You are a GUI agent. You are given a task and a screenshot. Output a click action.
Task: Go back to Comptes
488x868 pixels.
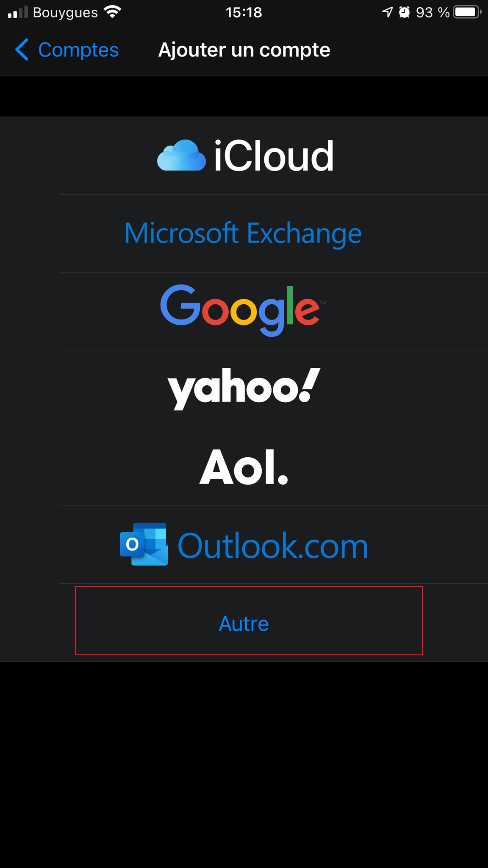pyautogui.click(x=67, y=50)
